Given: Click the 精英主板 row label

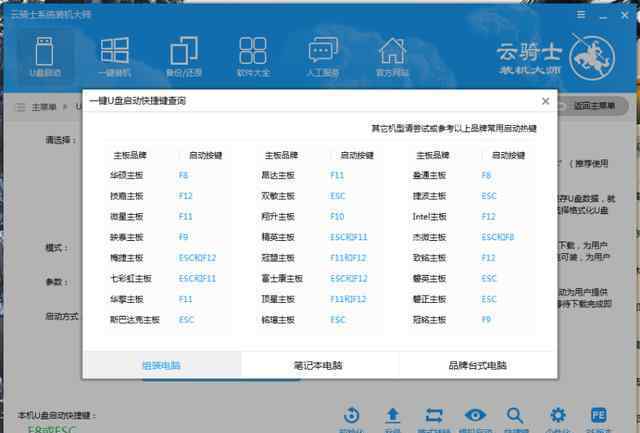Looking at the screenshot, I should coord(278,237).
